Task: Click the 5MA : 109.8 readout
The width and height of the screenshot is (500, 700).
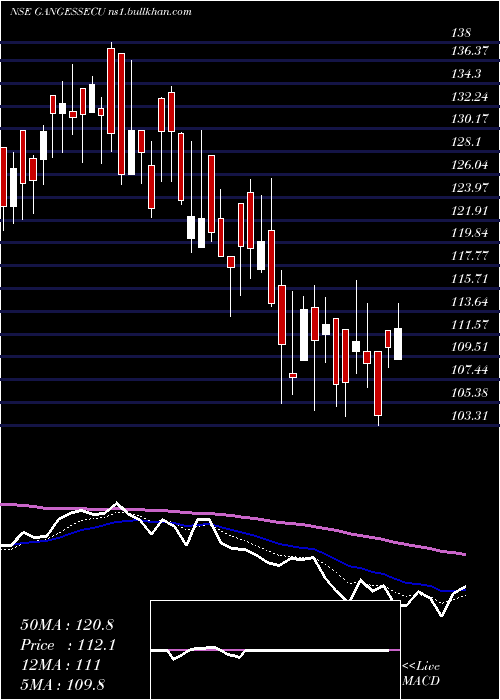Action: 63,684
